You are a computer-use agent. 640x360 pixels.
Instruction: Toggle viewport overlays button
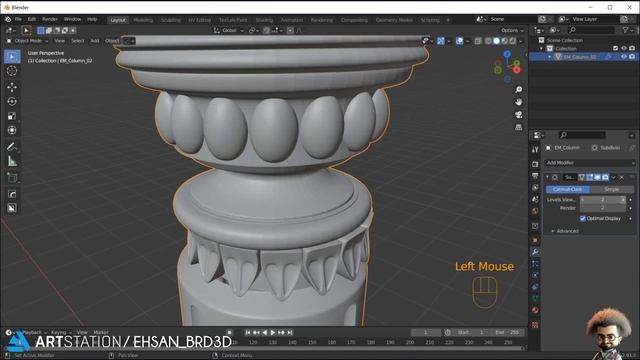coord(460,41)
